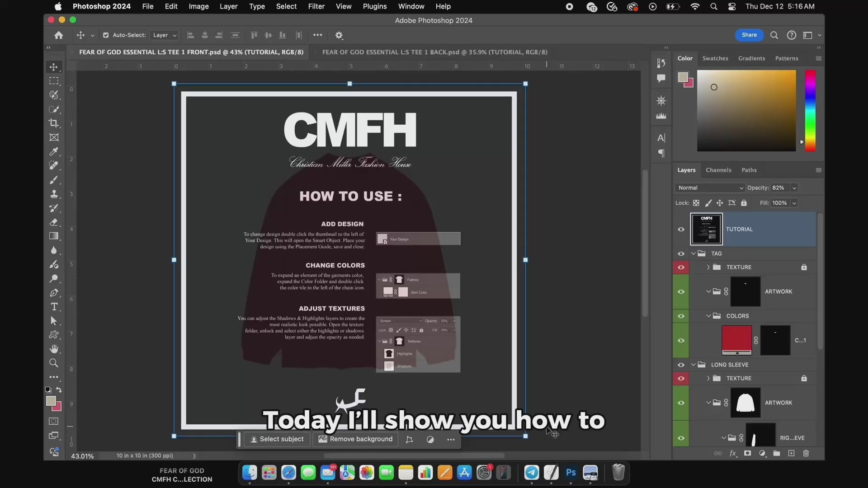
Task: Open the Opacity dropdown arrow
Action: pyautogui.click(x=794, y=188)
